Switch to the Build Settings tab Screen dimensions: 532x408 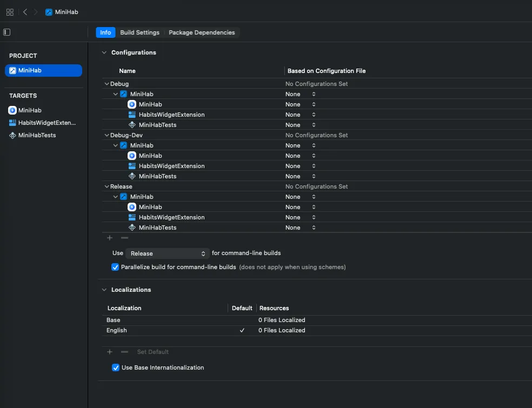pos(139,32)
